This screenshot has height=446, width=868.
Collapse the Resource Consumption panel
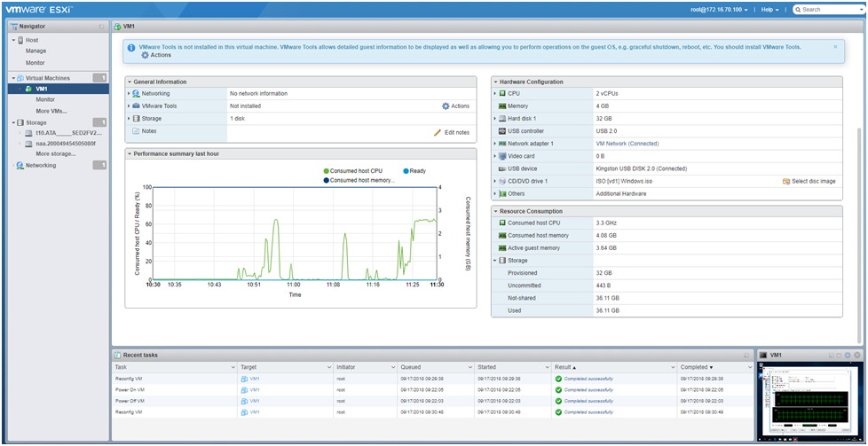coord(495,211)
